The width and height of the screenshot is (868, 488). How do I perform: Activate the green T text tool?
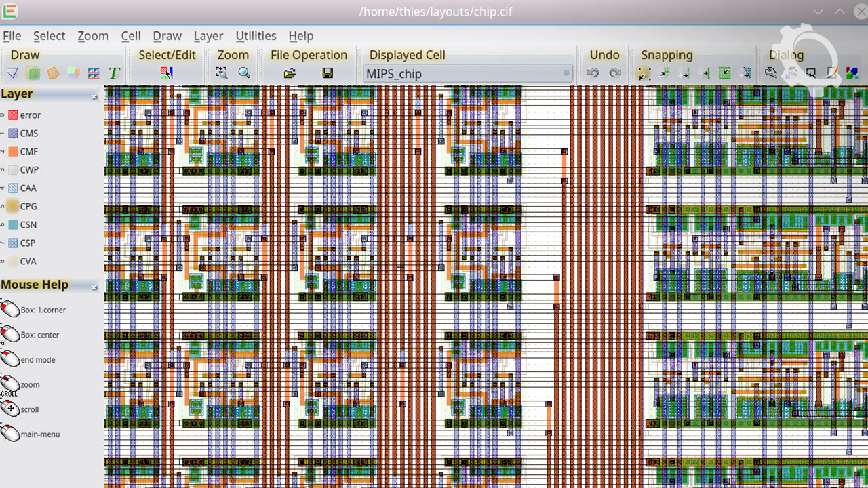(x=114, y=73)
